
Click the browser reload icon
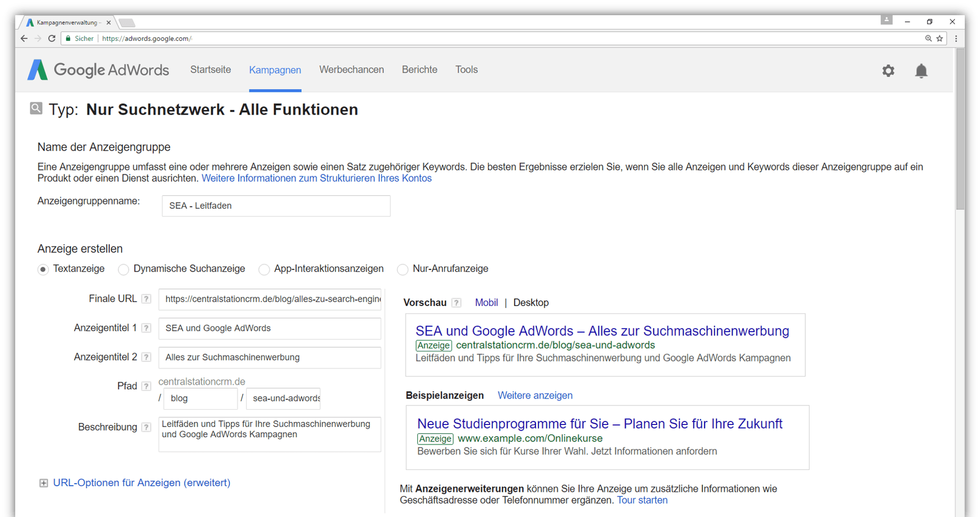52,38
